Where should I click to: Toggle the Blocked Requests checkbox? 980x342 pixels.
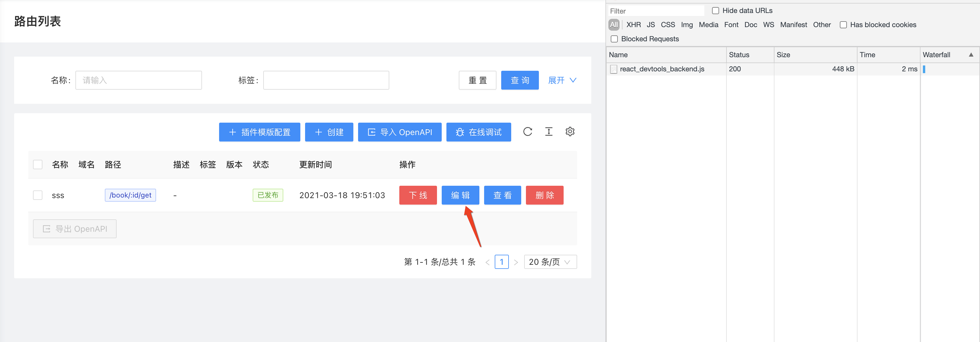614,39
